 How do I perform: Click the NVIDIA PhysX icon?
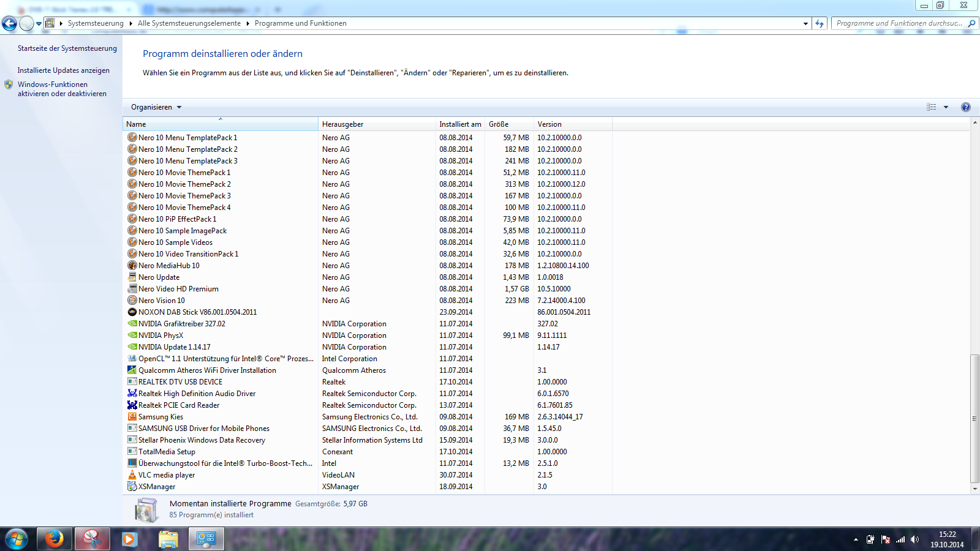pos(132,335)
